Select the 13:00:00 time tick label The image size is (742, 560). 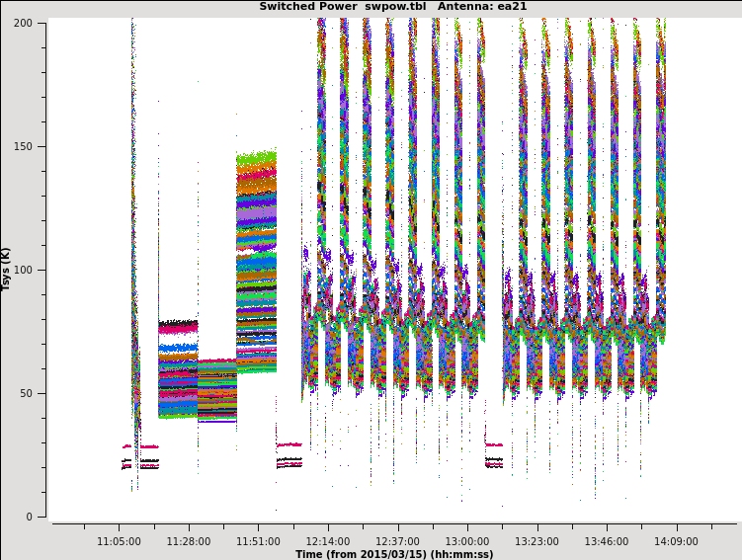[466, 541]
